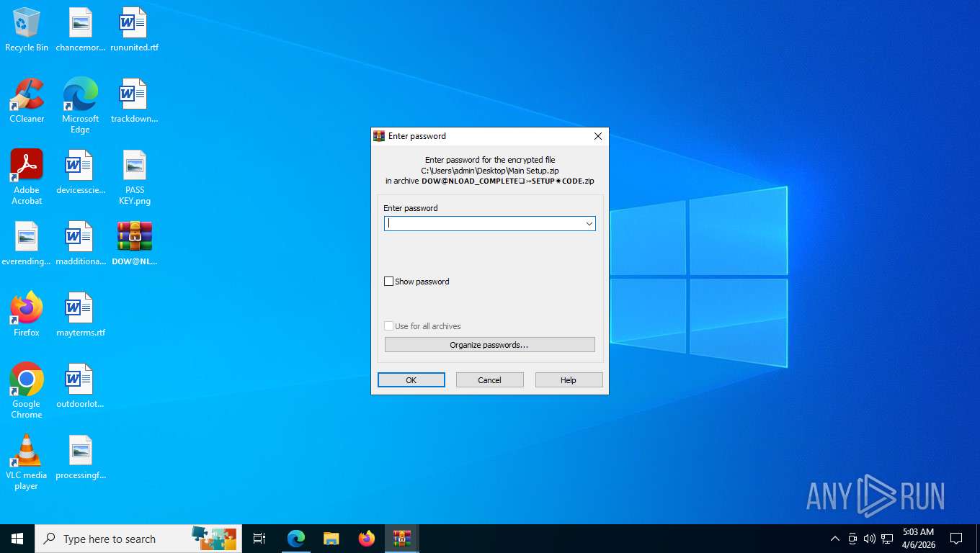Screen dimensions: 980x553
Task: Open the Meet Now tray icon
Action: click(x=852, y=539)
